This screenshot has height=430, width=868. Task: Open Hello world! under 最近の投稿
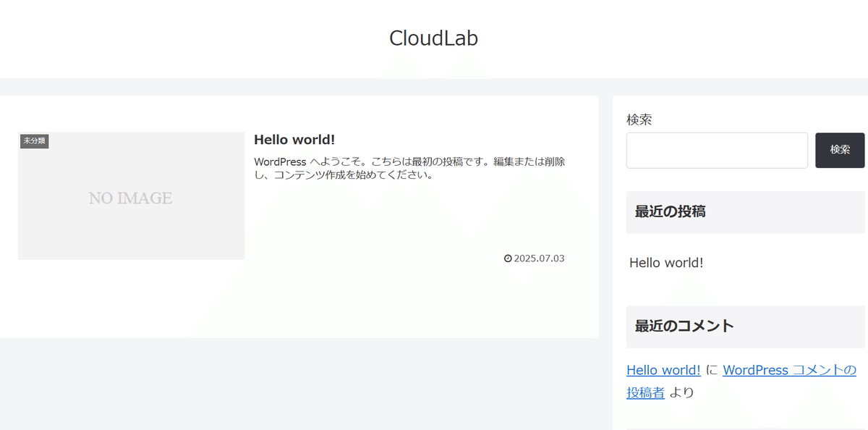665,262
